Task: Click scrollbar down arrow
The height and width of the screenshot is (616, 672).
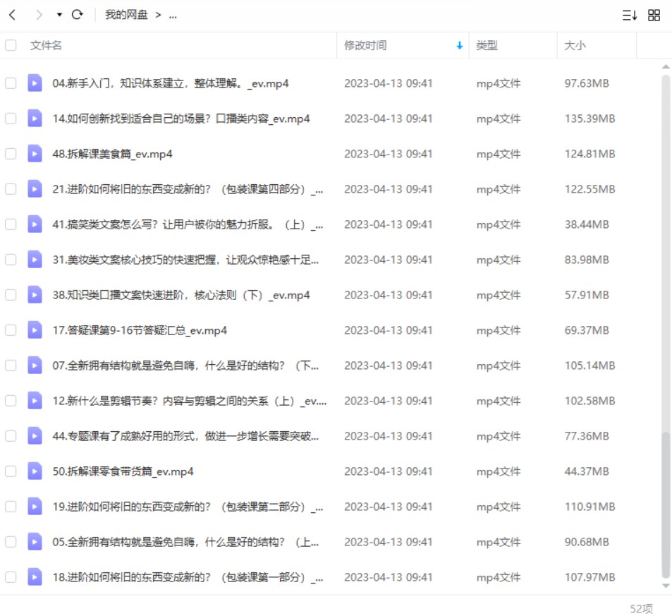Action: pyautogui.click(x=666, y=585)
